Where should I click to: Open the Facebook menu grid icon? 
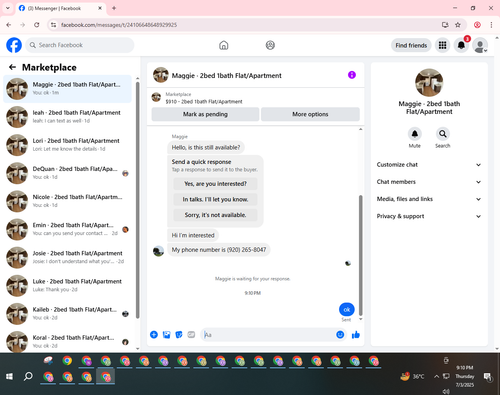click(x=442, y=45)
